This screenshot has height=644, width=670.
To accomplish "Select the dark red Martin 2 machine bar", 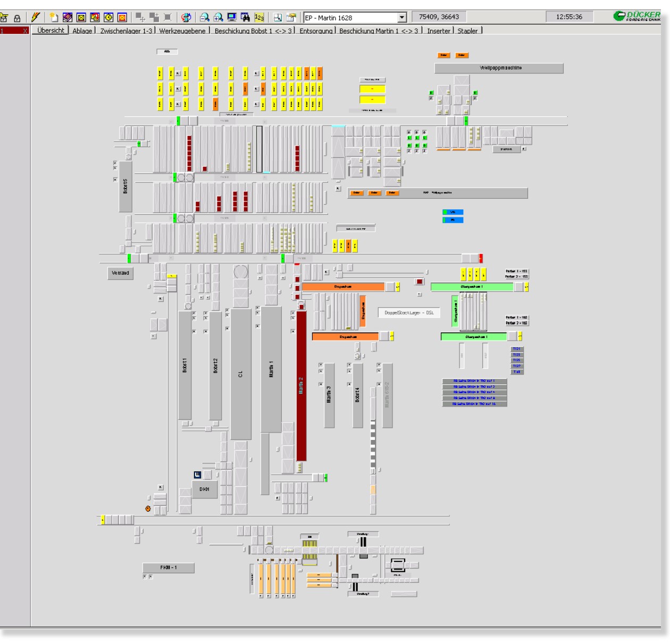I will pyautogui.click(x=301, y=385).
